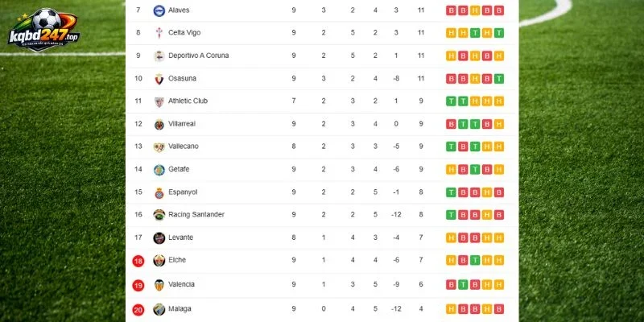Click the Osasuna team crest
Screen dimensions: 644x322
point(159,79)
